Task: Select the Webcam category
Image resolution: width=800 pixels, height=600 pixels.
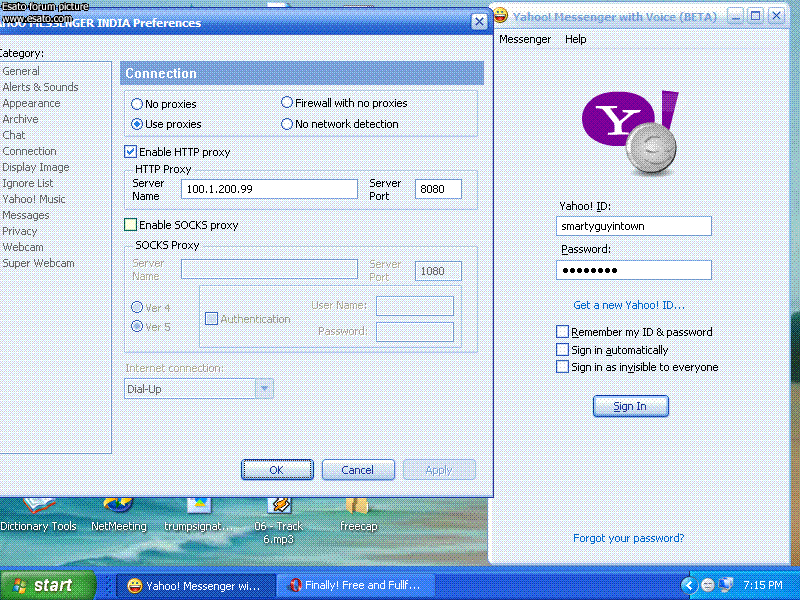Action: point(23,247)
